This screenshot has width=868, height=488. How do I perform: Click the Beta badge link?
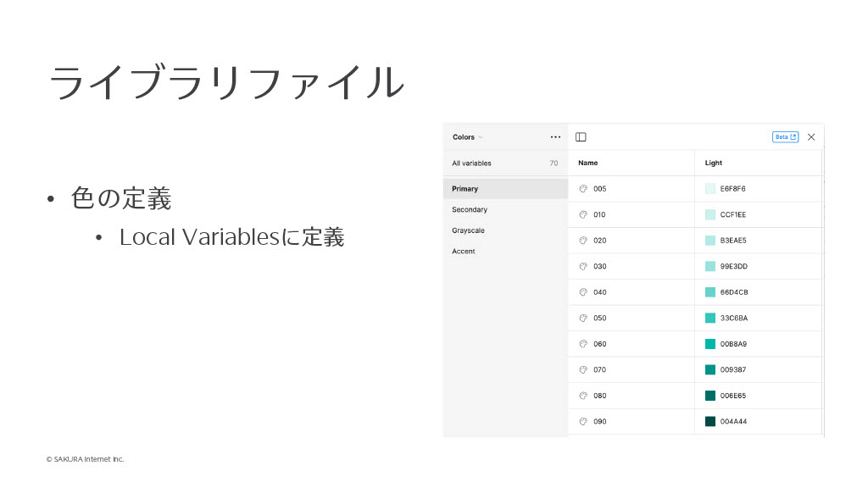[x=785, y=137]
